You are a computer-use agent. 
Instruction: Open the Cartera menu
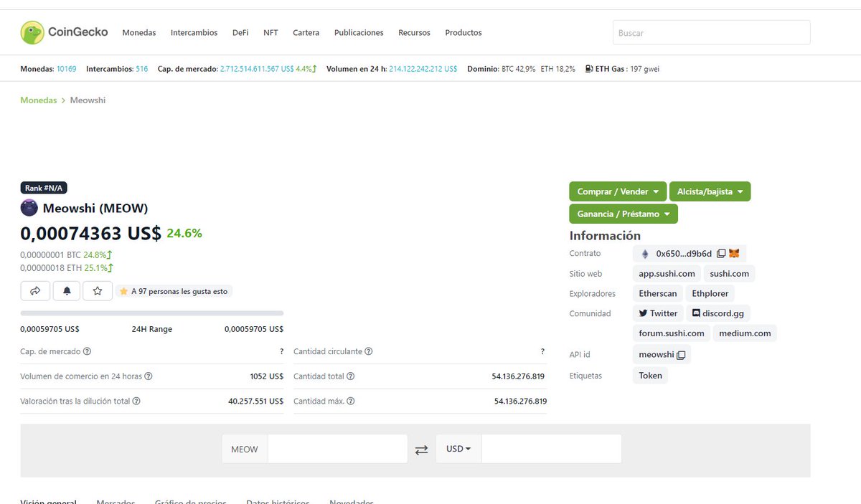tap(306, 33)
